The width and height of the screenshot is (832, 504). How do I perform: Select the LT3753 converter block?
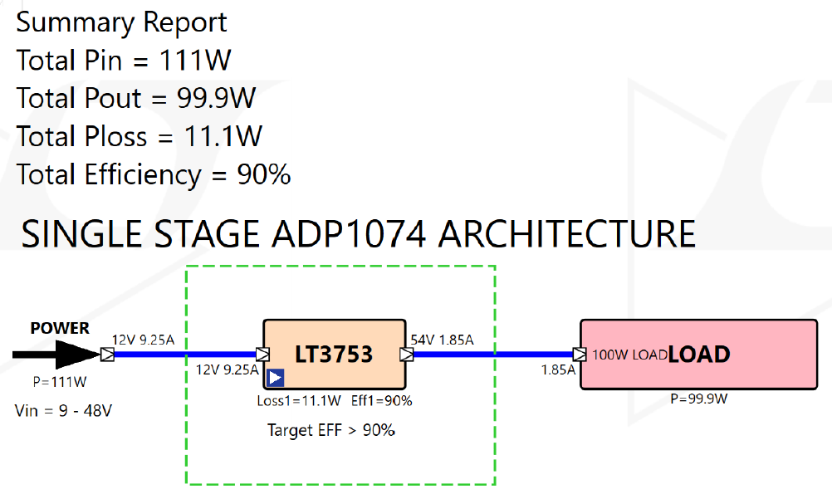[x=335, y=355]
